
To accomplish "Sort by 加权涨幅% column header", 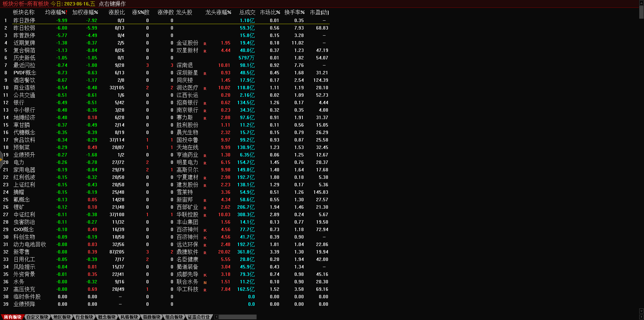I will pos(85,12).
